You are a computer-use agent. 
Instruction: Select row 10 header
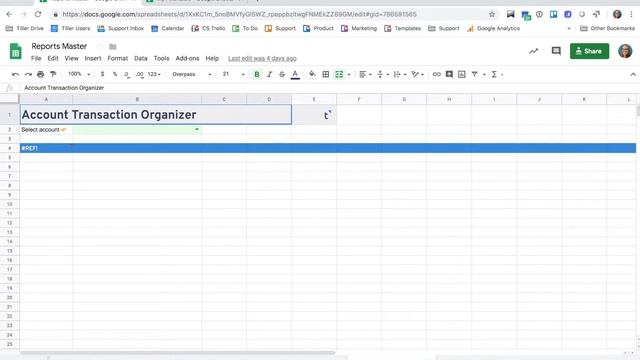point(9,204)
